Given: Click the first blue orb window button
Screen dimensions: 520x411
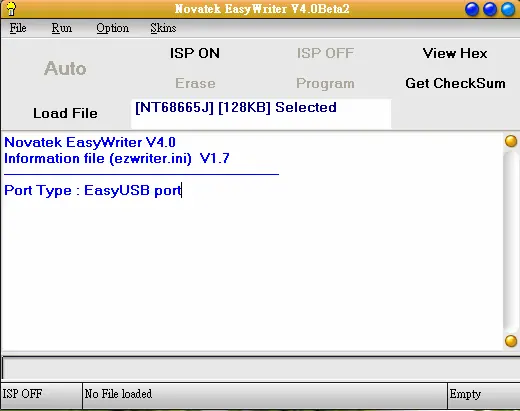Looking at the screenshot, I should [x=472, y=9].
